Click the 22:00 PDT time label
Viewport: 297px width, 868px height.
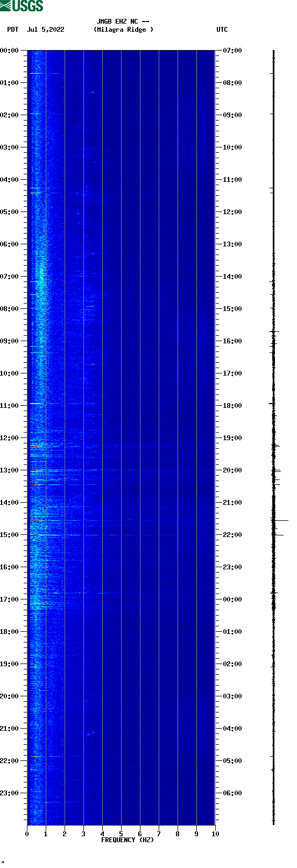pos(10,761)
